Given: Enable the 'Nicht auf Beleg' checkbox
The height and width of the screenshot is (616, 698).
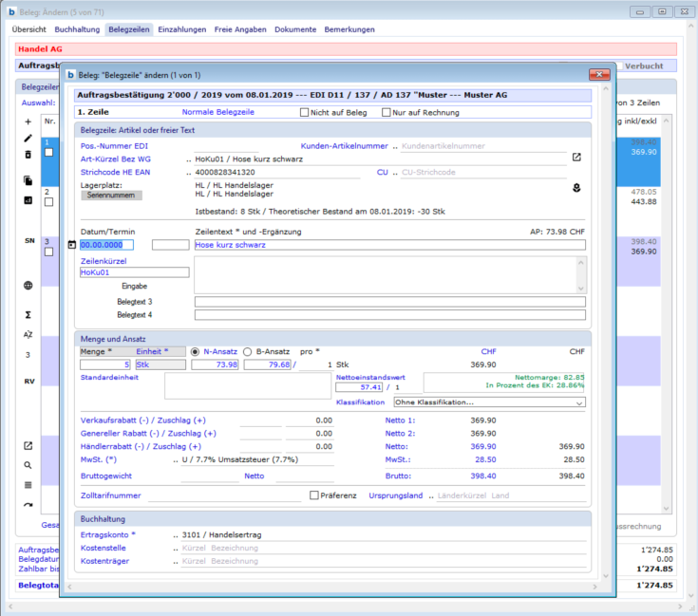Looking at the screenshot, I should point(305,112).
